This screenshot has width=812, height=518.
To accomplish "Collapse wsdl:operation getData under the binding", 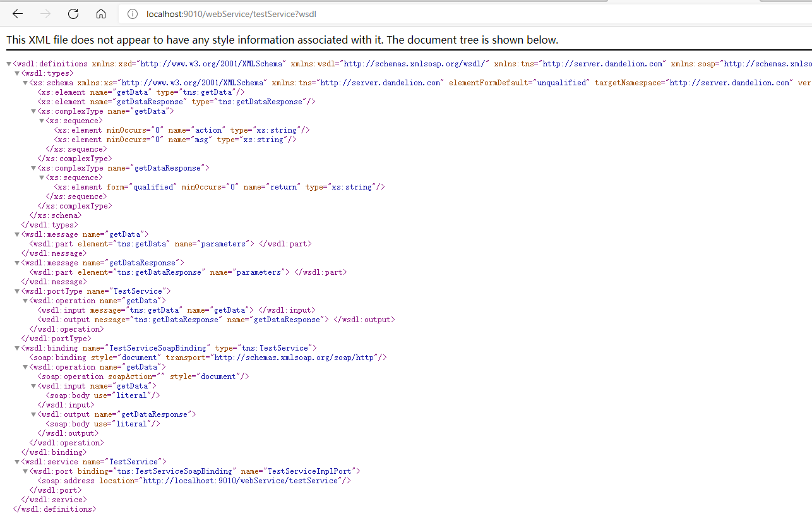I will coord(25,367).
